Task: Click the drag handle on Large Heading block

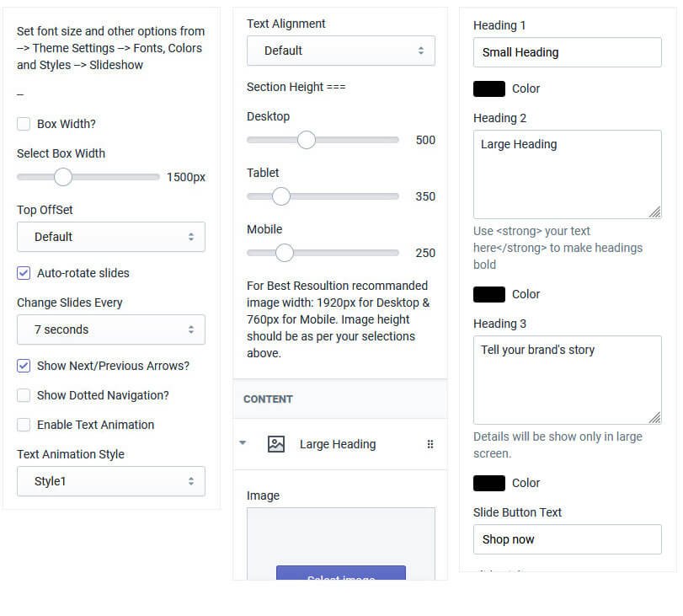Action: (x=430, y=444)
